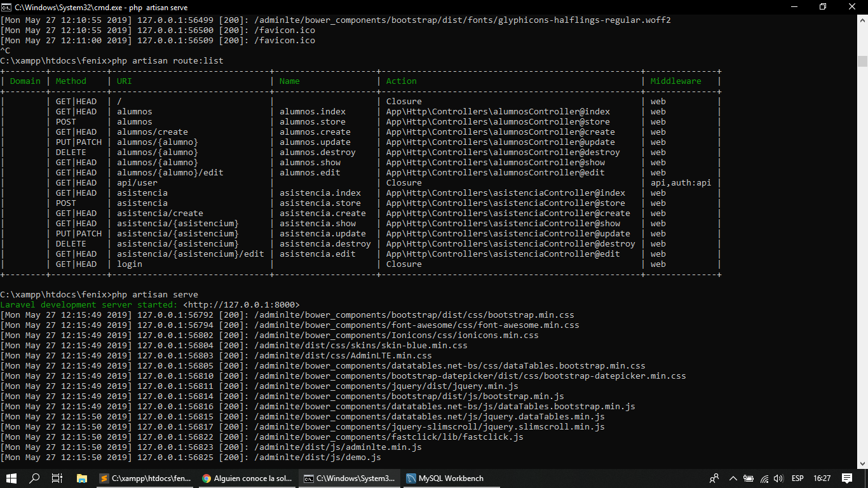
Task: Click the "URI" column header text
Action: pyautogui.click(x=125, y=81)
